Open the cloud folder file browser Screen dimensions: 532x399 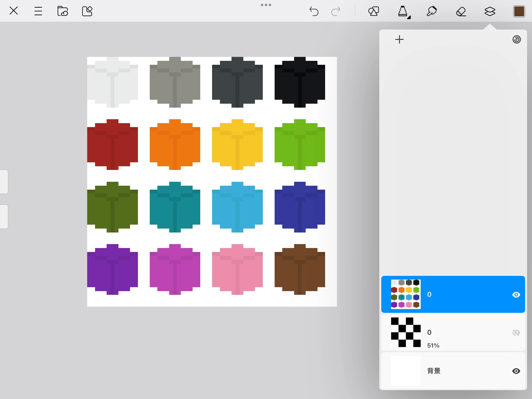point(63,11)
